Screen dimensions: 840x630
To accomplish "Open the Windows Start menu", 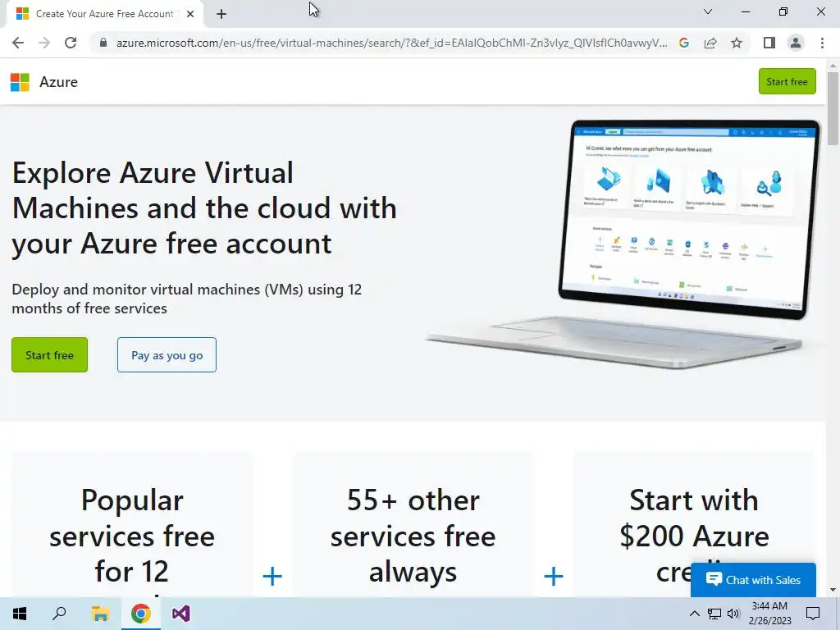I will 20,614.
